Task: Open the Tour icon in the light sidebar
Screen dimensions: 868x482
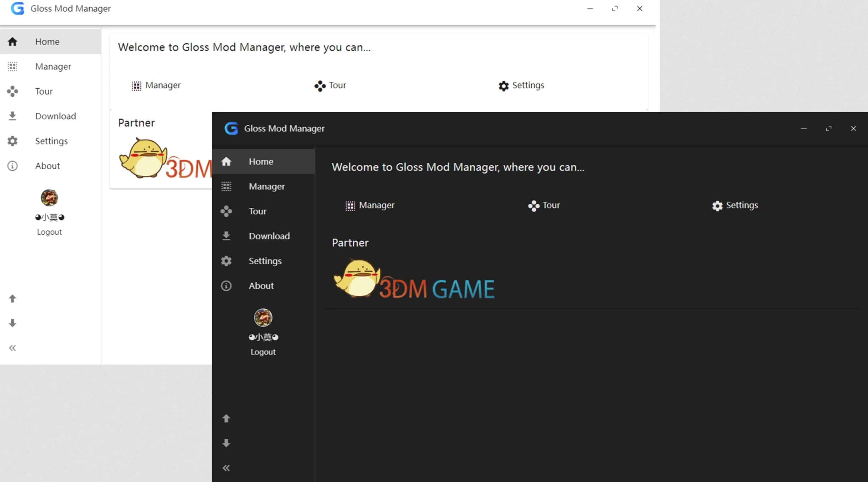Action: tap(13, 91)
